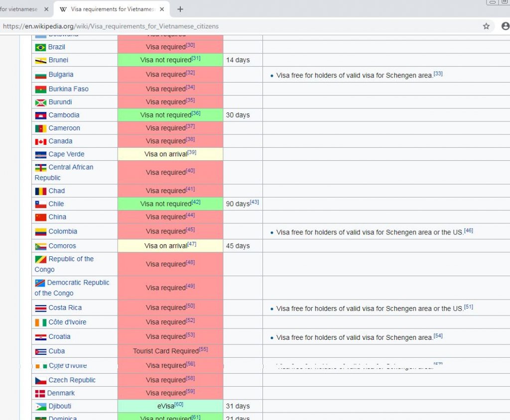Click the China flag icon
This screenshot has height=420, width=510.
(41, 217)
